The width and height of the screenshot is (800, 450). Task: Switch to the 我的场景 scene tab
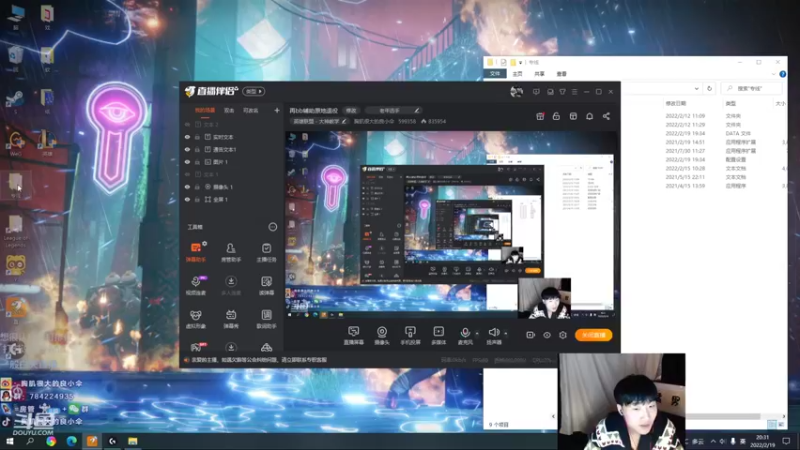click(x=205, y=110)
